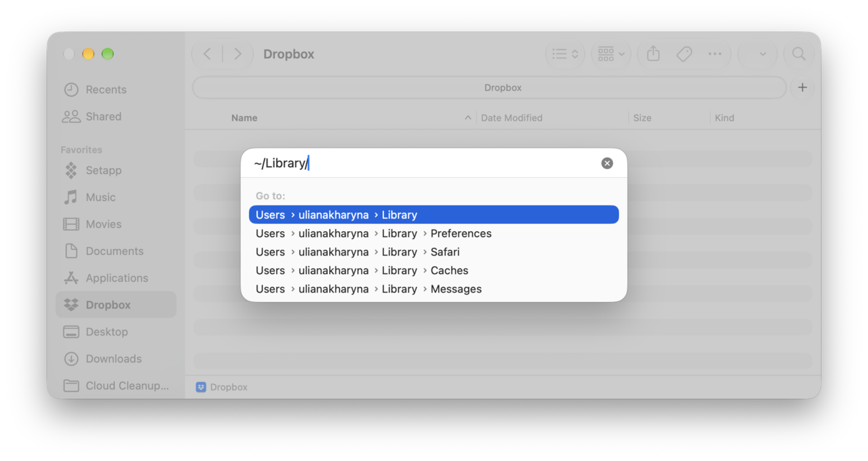
Task: Toggle sort direction caret in Name column
Action: click(x=468, y=118)
